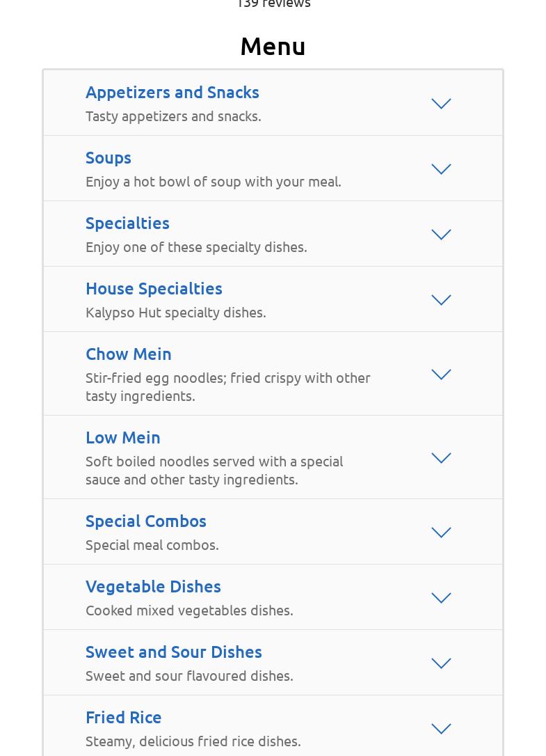Open the Chow Mein heading
The image size is (546, 756).
tap(129, 354)
